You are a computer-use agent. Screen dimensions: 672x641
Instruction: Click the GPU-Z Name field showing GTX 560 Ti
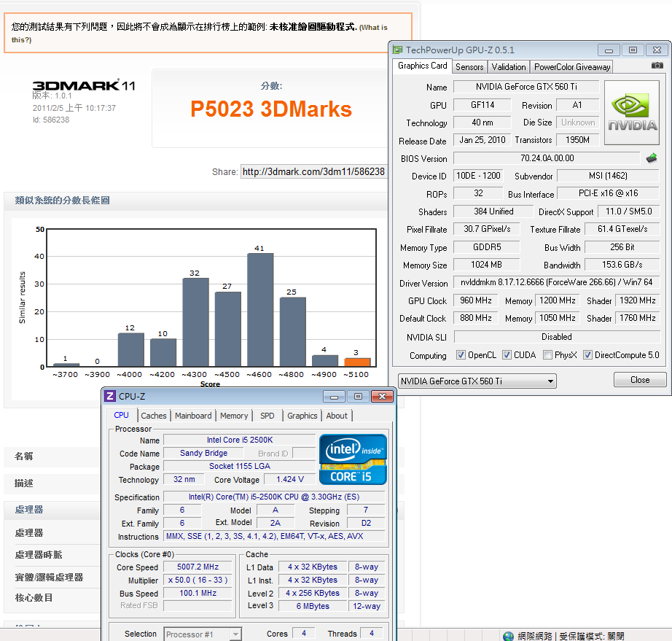pyautogui.click(x=526, y=87)
